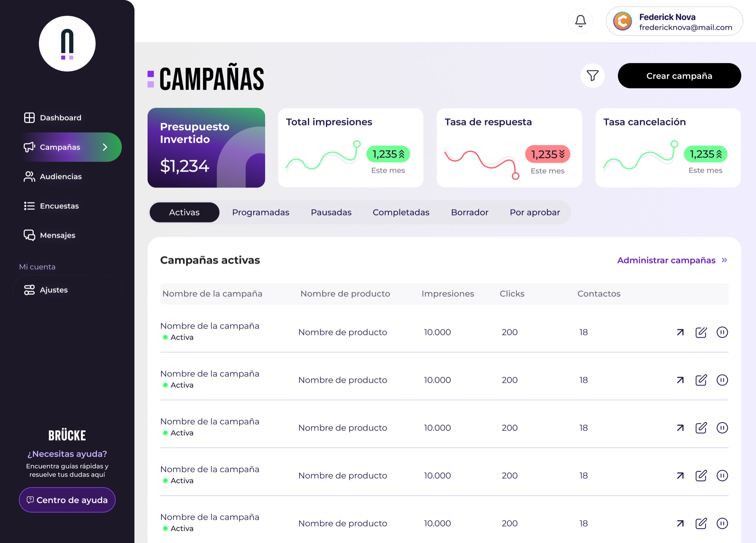Click the Tasa de respuesta 1,235 badge
The height and width of the screenshot is (543, 756).
(x=548, y=154)
